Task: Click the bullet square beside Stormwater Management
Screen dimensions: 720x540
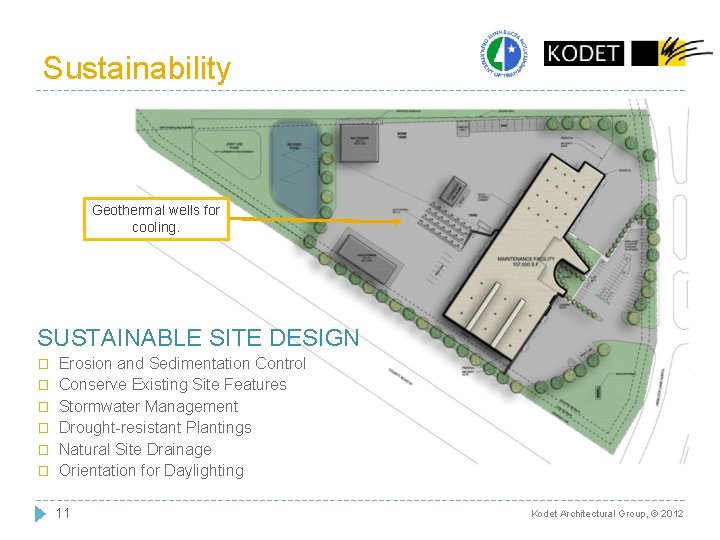Action: pyautogui.click(x=44, y=407)
